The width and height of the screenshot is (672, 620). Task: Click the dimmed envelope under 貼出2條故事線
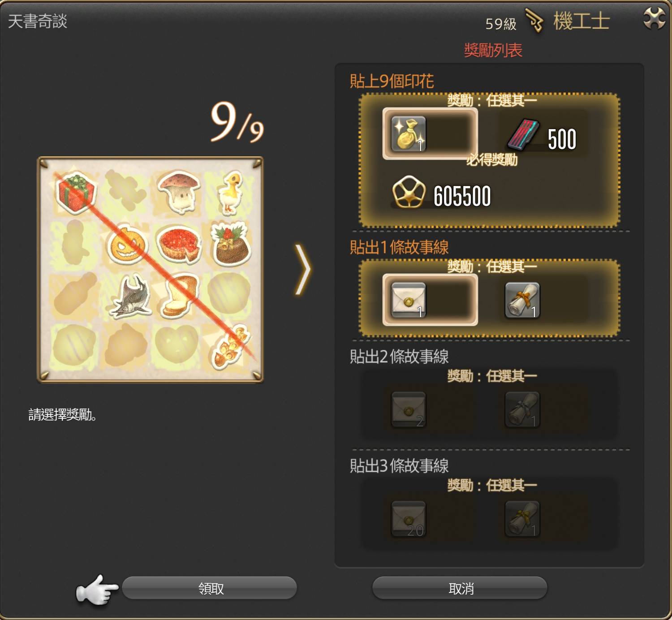click(408, 409)
